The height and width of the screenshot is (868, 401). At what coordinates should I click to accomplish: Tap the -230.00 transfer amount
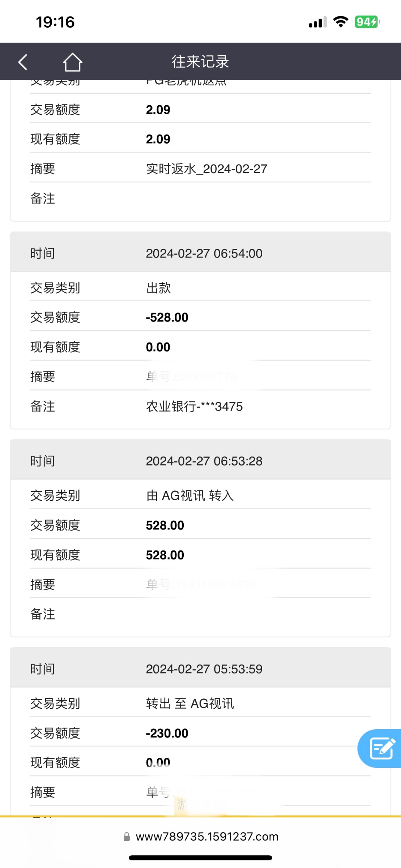tap(167, 733)
